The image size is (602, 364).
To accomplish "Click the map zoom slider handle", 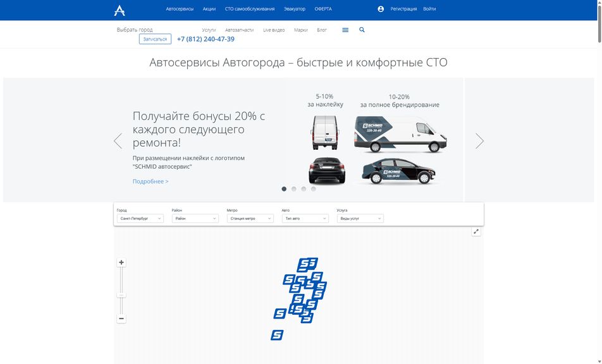I will coord(121,295).
